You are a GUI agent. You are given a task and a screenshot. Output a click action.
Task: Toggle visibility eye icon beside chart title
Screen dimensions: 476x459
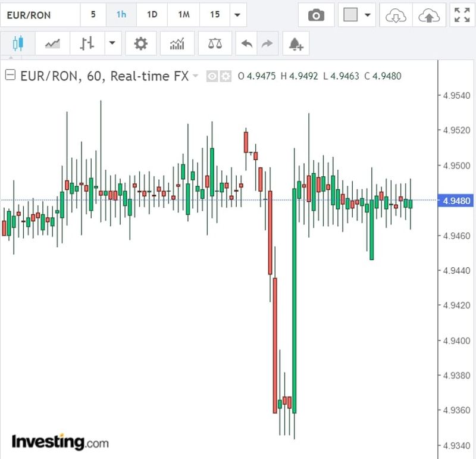point(212,76)
